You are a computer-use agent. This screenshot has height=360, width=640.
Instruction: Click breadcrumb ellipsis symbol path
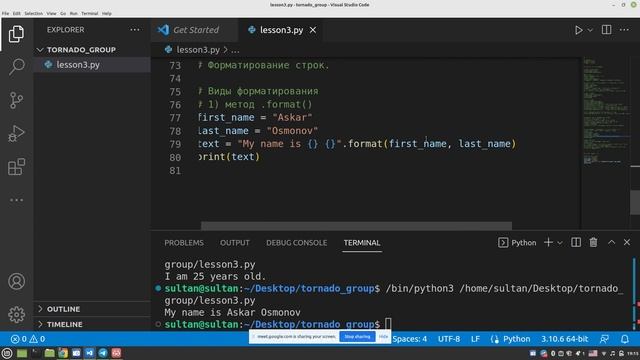click(236, 50)
